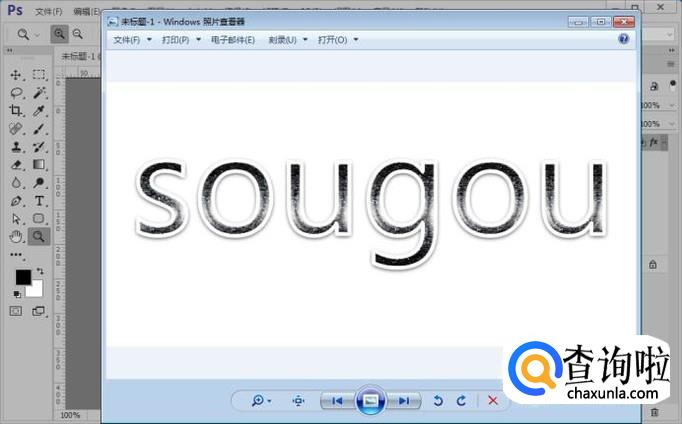The width and height of the screenshot is (682, 424).
Task: Select the Horizontal Type tool
Action: pyautogui.click(x=39, y=201)
